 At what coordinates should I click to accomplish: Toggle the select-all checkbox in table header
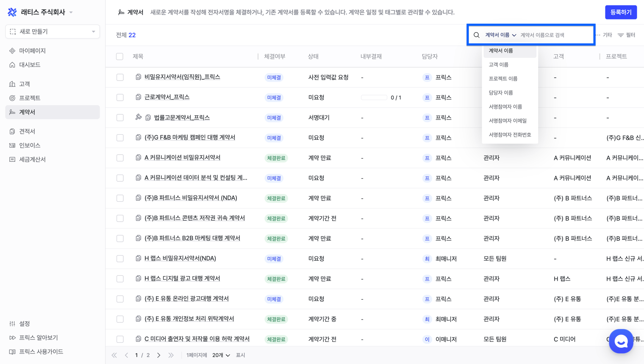pos(120,56)
